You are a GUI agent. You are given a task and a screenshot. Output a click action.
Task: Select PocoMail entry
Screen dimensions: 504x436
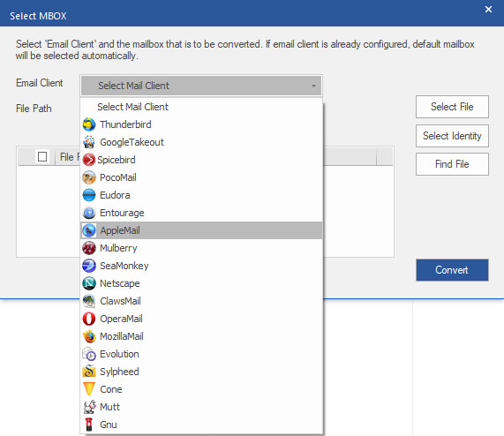tap(201, 177)
